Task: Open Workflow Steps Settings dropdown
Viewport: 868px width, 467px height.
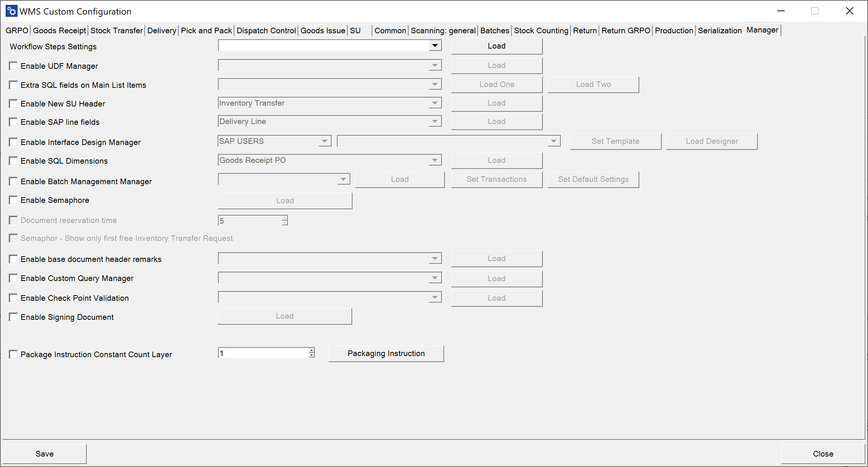Action: pos(434,46)
